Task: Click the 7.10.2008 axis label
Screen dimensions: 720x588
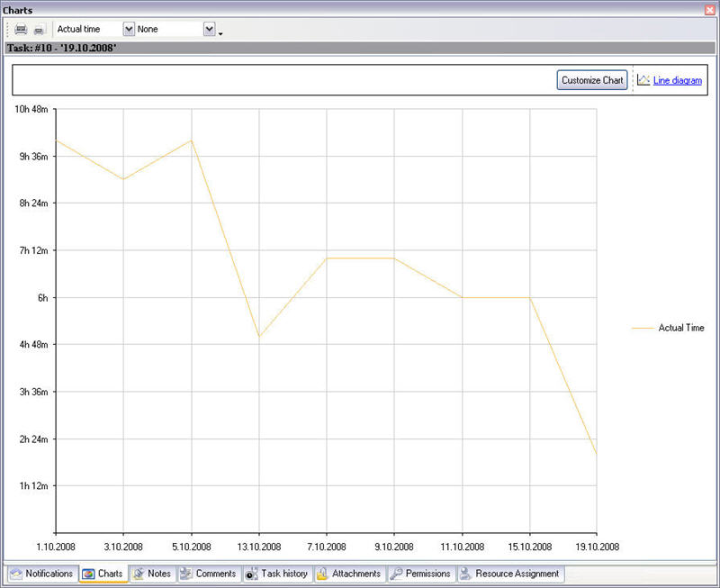Action: (x=327, y=547)
